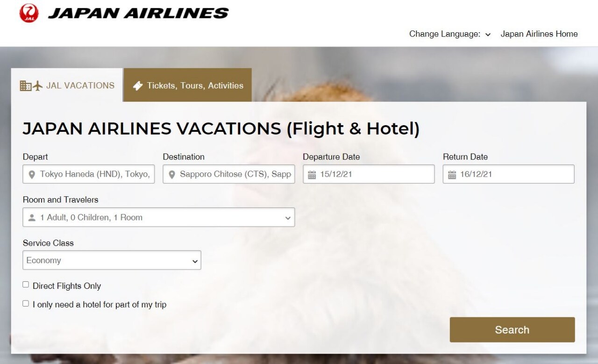The width and height of the screenshot is (598, 364).
Task: Click the location pin in the Depart field
Action: [x=32, y=175]
